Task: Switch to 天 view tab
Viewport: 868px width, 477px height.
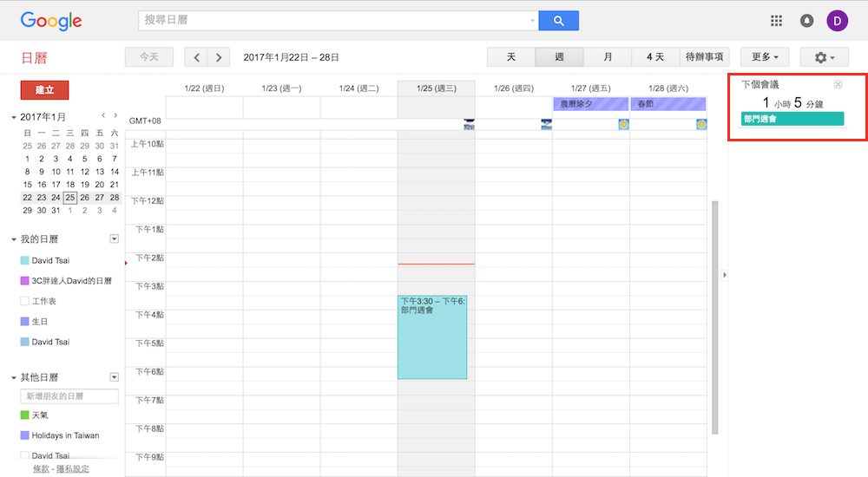Action: 511,57
